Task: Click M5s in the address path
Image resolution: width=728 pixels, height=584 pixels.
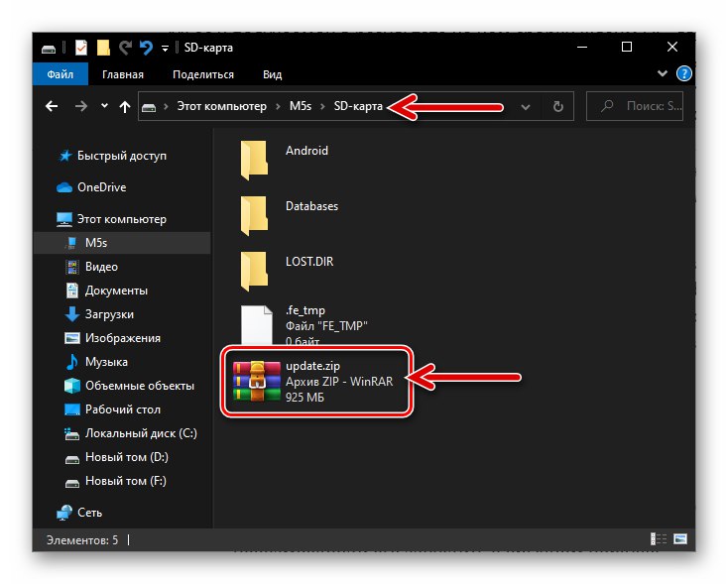Action: point(301,106)
